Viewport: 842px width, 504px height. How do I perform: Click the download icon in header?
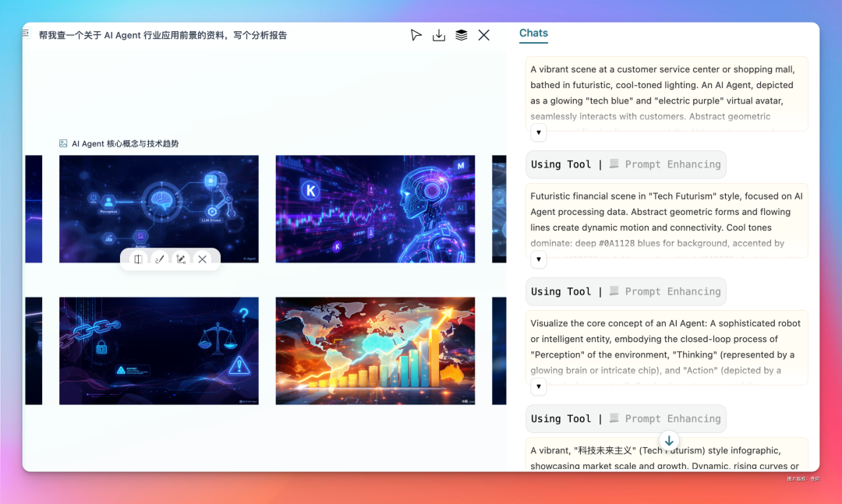click(439, 35)
